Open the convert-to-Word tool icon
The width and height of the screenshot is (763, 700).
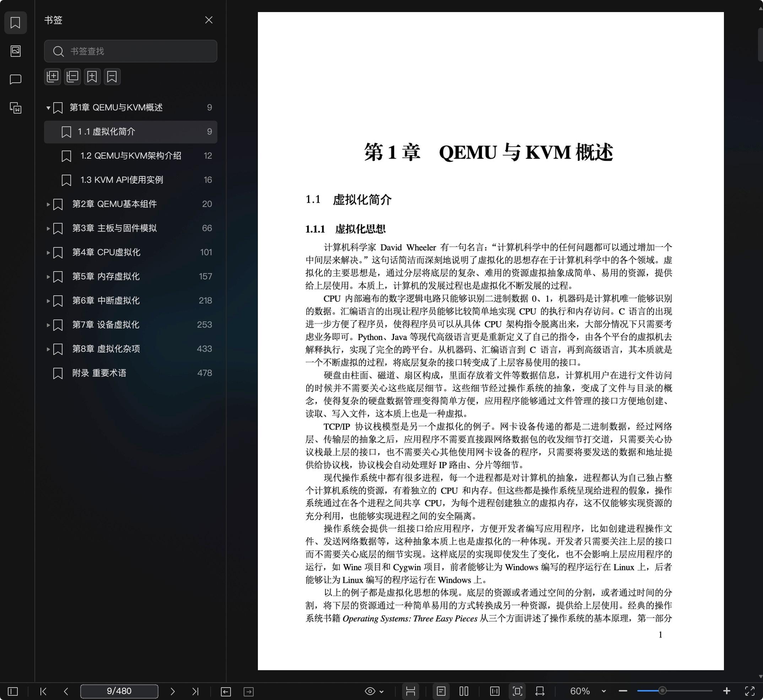coord(15,108)
